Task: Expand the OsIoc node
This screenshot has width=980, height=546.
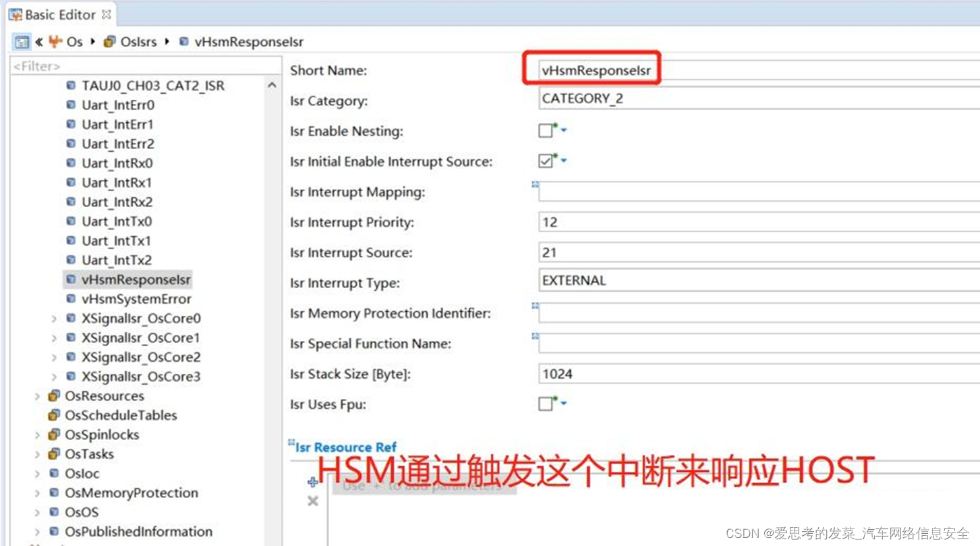Action: pyautogui.click(x=38, y=474)
